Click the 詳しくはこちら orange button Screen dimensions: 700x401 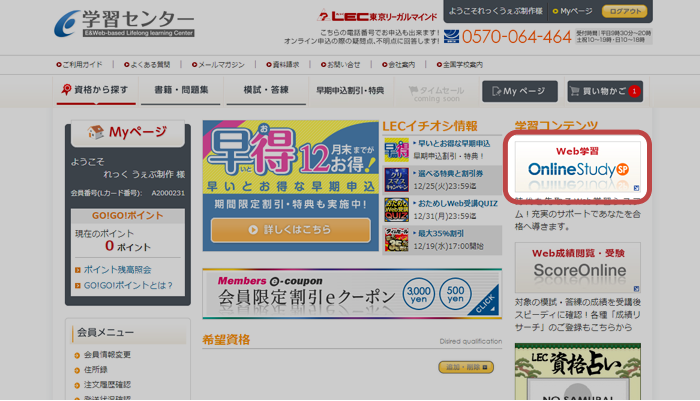point(291,230)
